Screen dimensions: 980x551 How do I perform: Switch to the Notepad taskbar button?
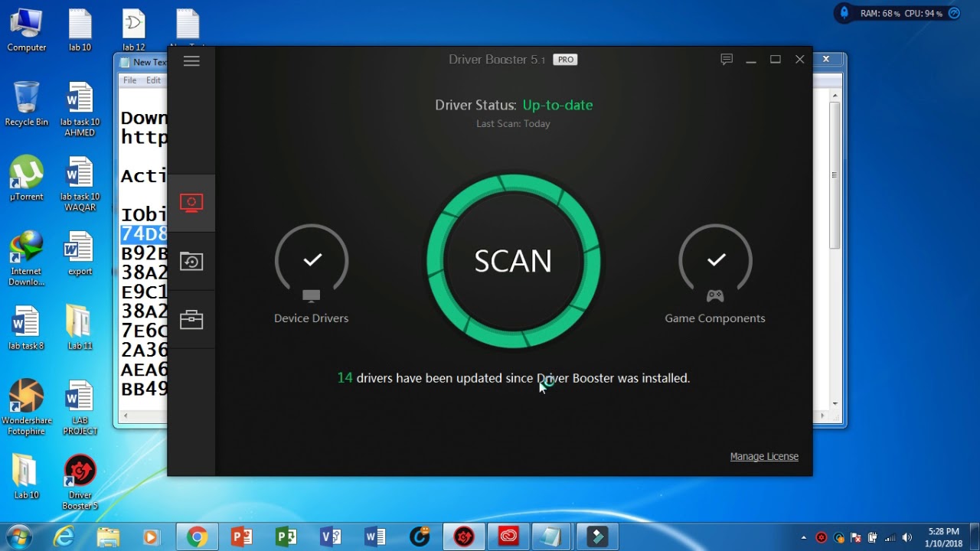pos(554,537)
